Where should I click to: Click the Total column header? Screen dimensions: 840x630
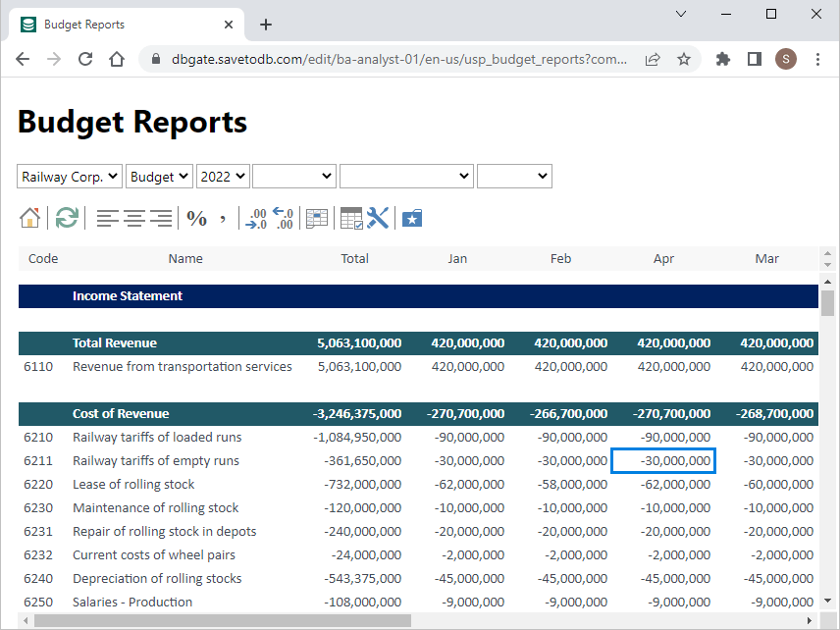pos(354,259)
